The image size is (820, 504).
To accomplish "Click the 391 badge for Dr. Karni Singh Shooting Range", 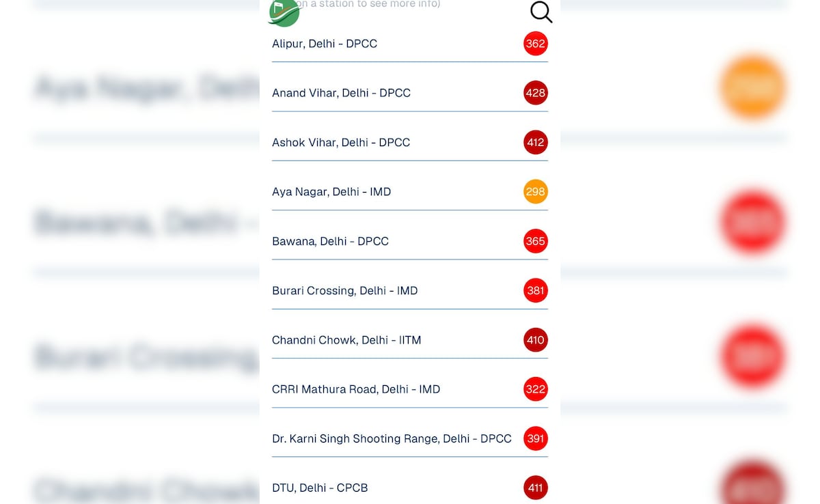I will coord(536,438).
